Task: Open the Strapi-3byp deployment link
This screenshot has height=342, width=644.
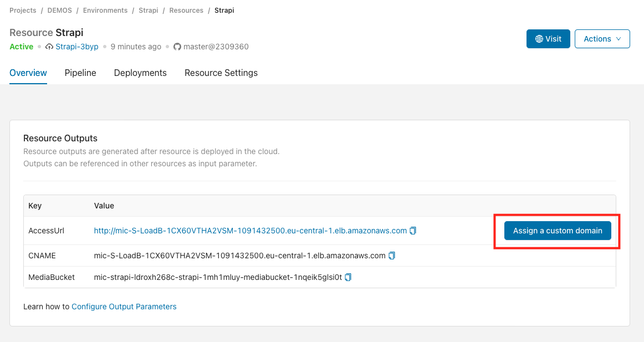Action: click(77, 47)
